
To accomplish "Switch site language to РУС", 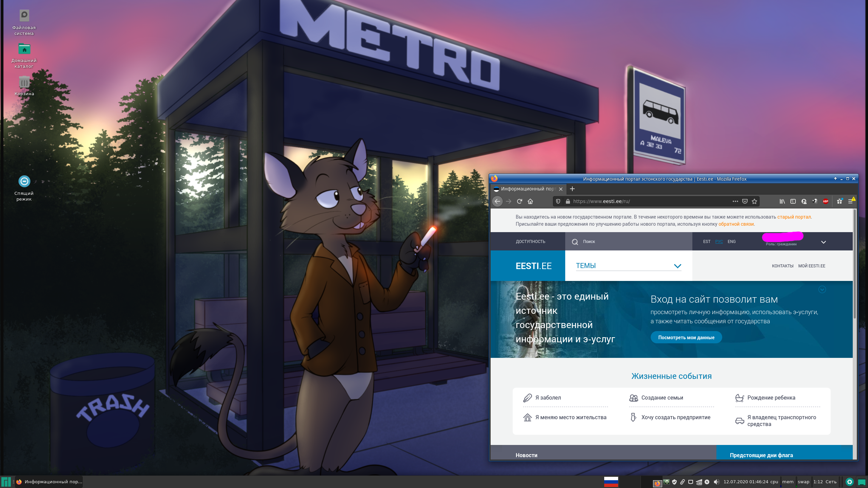I will 719,242.
